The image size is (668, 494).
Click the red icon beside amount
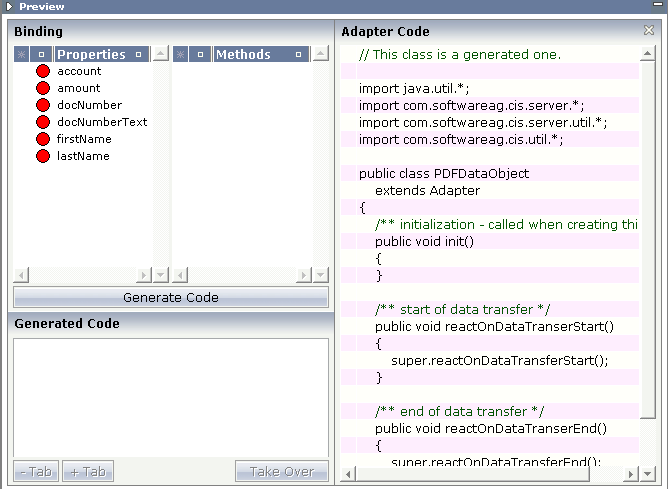(x=43, y=88)
